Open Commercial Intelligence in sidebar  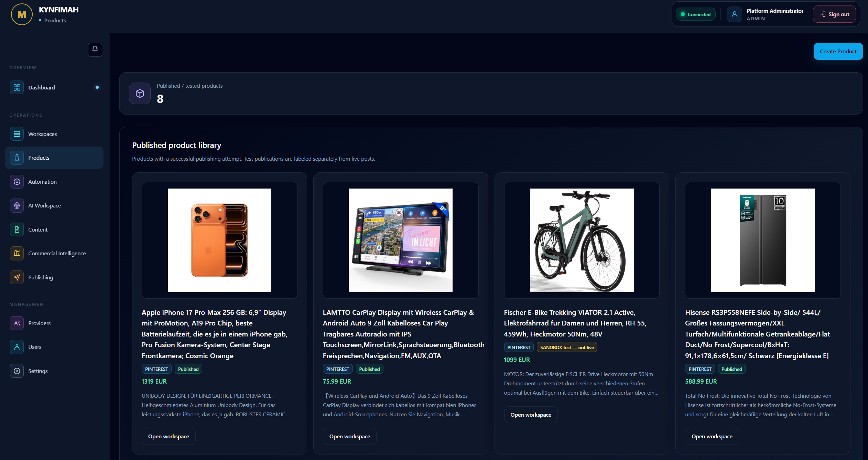tap(54, 253)
